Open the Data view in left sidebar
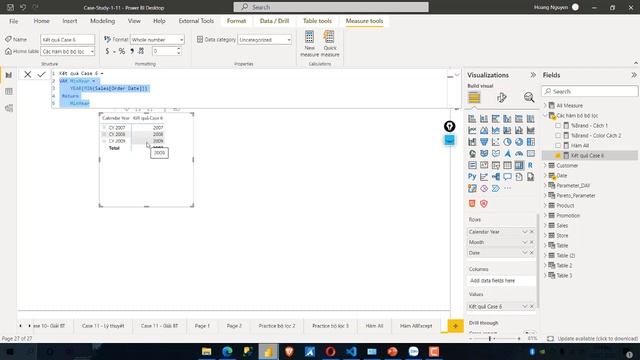640x360 pixels. coord(9,91)
